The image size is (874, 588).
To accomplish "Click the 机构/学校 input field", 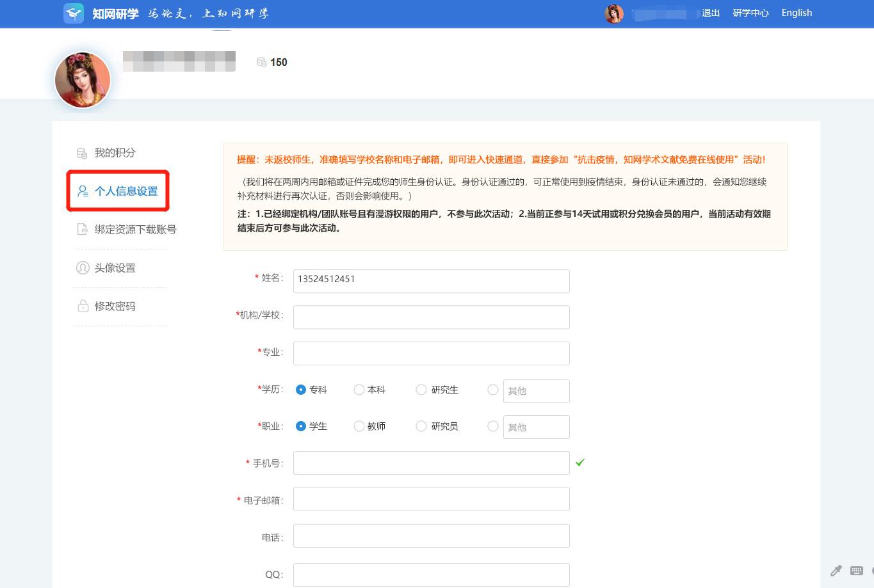I will pos(432,317).
